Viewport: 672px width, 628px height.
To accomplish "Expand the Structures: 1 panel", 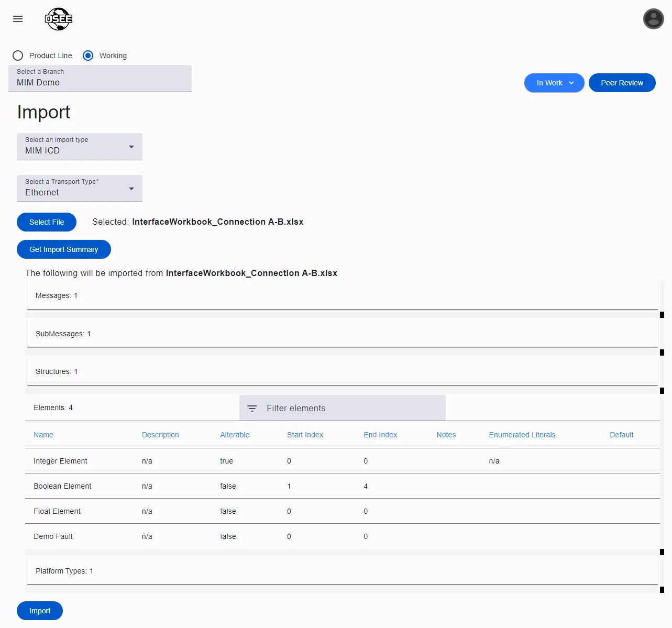I will (343, 371).
